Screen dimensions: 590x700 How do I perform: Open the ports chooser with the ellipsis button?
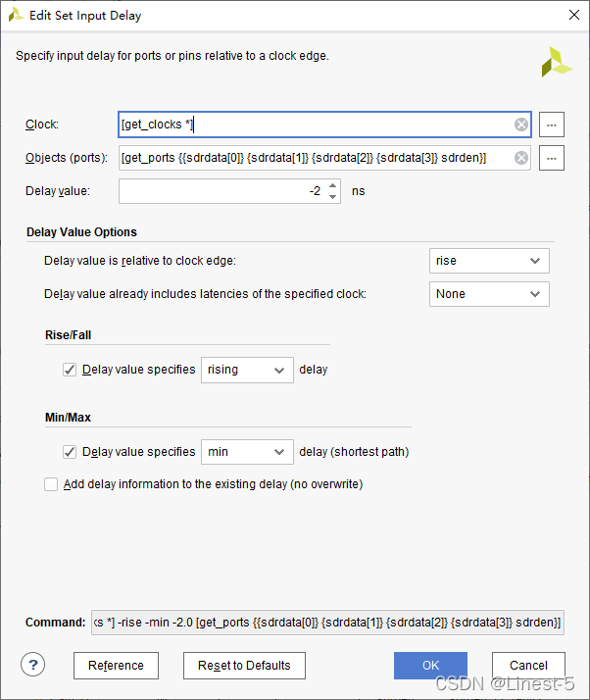(552, 158)
